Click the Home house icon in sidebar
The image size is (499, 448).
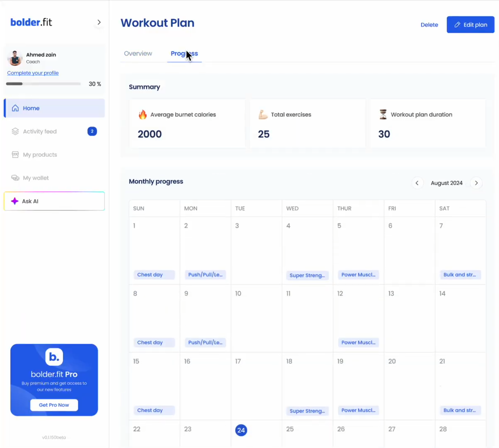click(x=15, y=108)
